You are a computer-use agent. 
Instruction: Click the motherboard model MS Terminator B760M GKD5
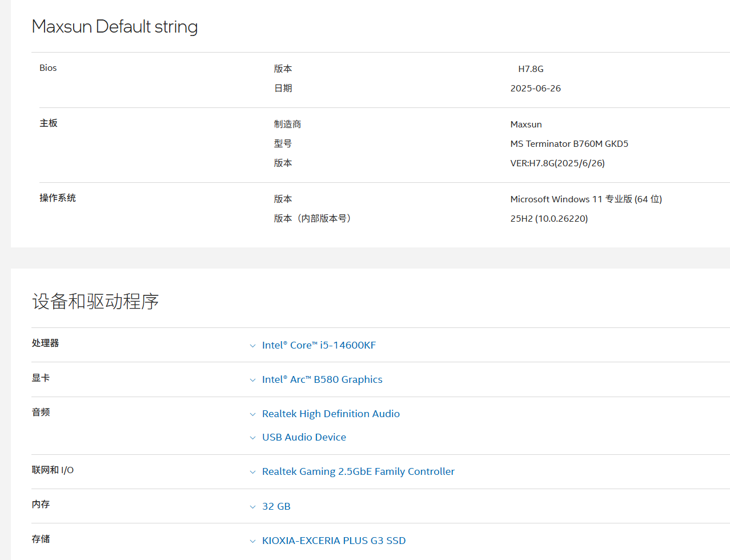pos(569,144)
